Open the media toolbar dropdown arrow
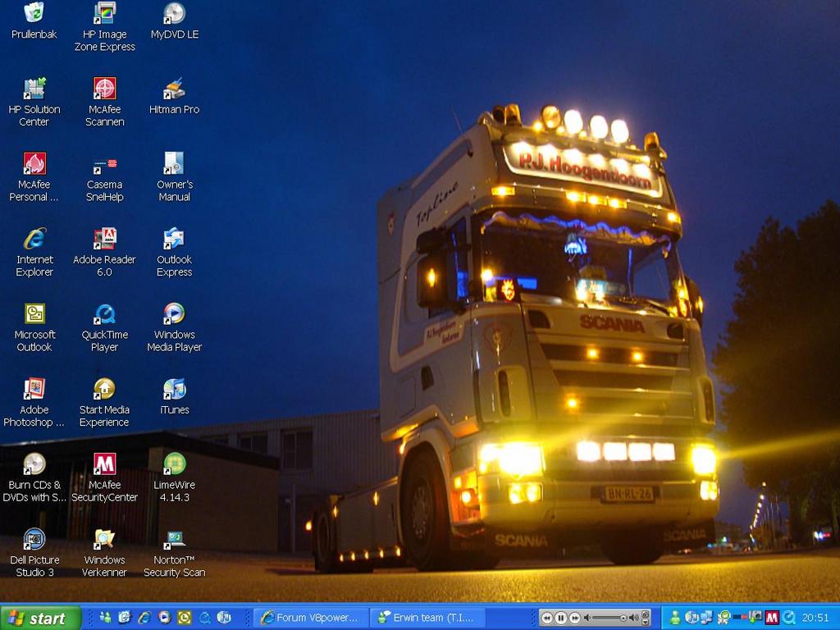Screen dimensions: 840x630 [x=646, y=622]
